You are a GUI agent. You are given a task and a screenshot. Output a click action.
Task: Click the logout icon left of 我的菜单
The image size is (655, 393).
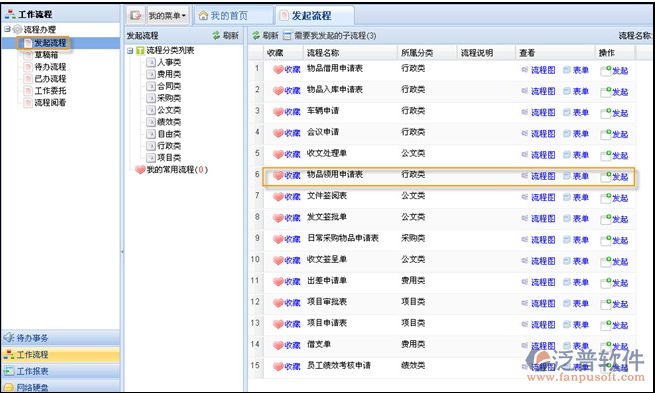coord(135,16)
